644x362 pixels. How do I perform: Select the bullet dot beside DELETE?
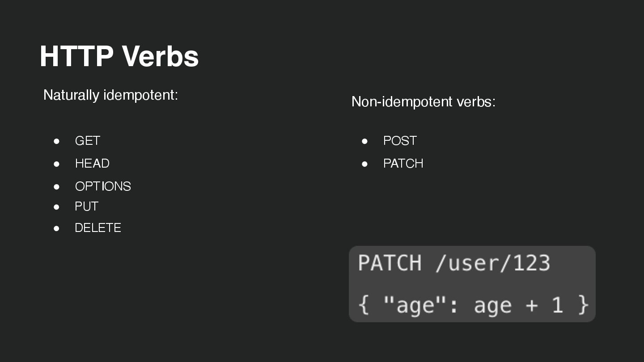click(x=56, y=228)
